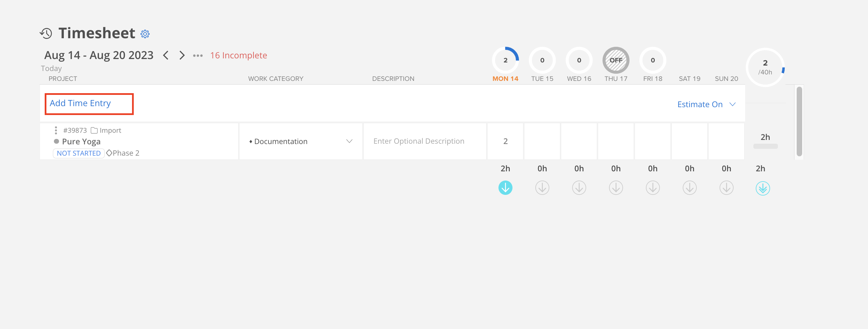Open the Documentation work category dropdown

349,141
